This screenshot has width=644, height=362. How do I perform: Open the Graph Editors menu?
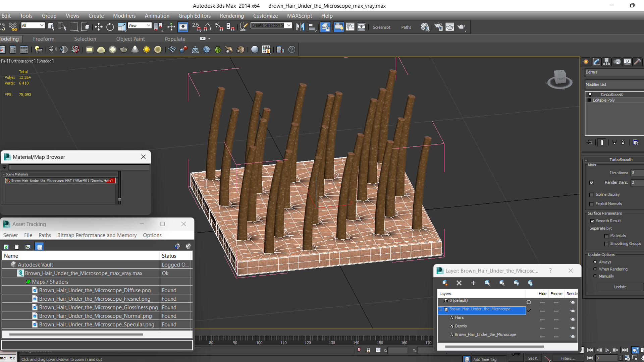195,16
